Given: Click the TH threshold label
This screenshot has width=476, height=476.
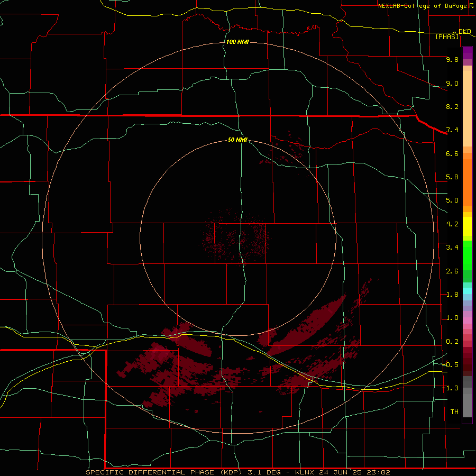Looking at the screenshot, I should click(x=454, y=412).
